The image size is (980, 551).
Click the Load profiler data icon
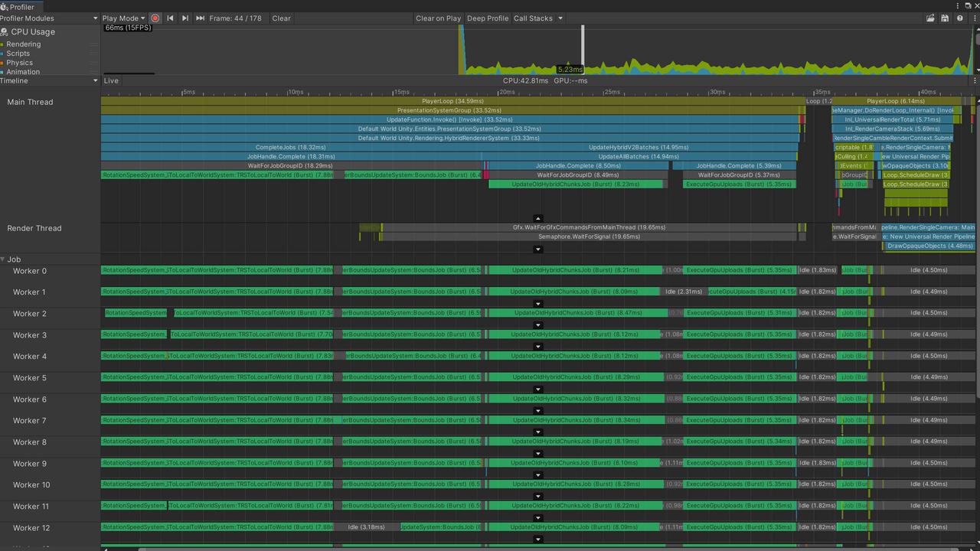[930, 18]
